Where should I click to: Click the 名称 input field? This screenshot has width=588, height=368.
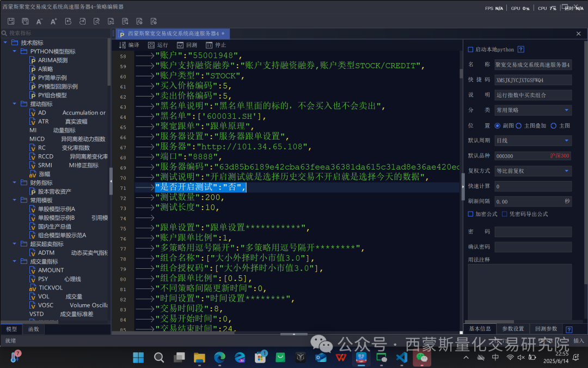click(533, 64)
